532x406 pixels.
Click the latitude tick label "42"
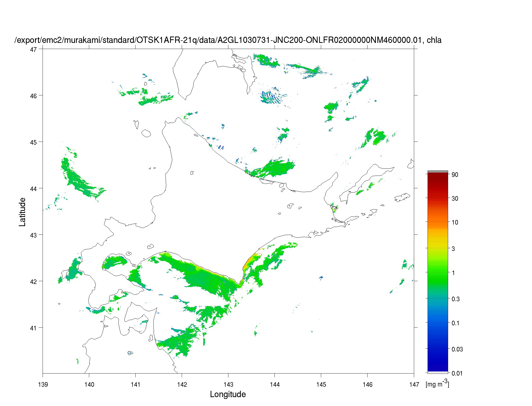33,282
